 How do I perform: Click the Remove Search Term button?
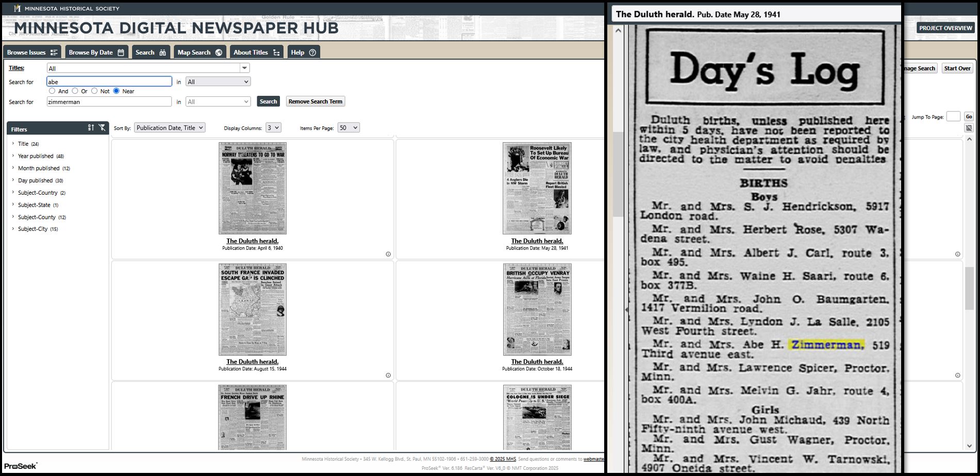click(x=315, y=101)
